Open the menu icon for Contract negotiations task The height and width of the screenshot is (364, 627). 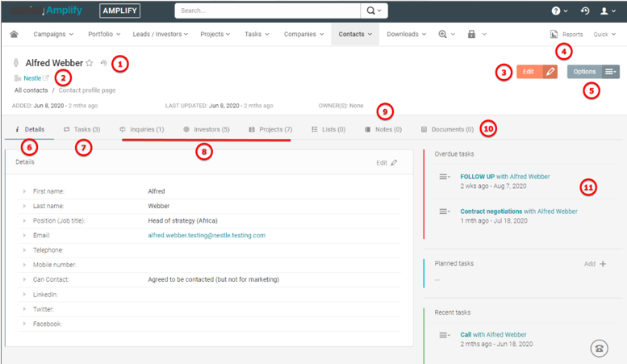coord(445,211)
